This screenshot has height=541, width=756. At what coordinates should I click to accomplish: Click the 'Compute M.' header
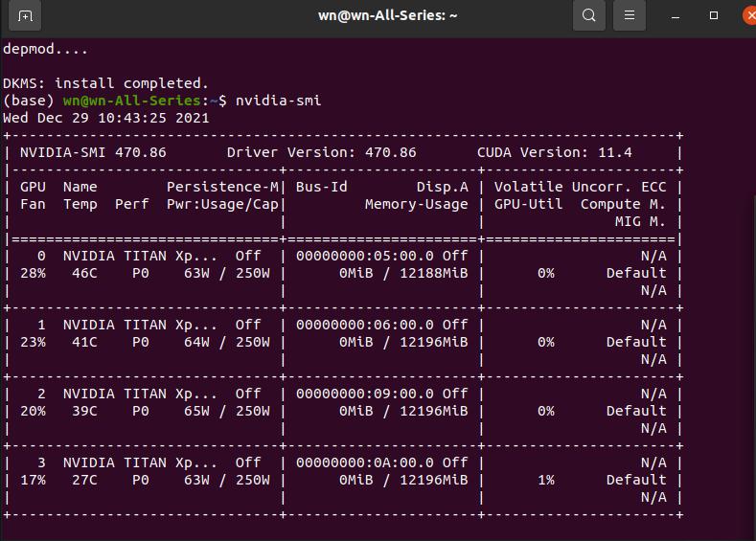(623, 204)
